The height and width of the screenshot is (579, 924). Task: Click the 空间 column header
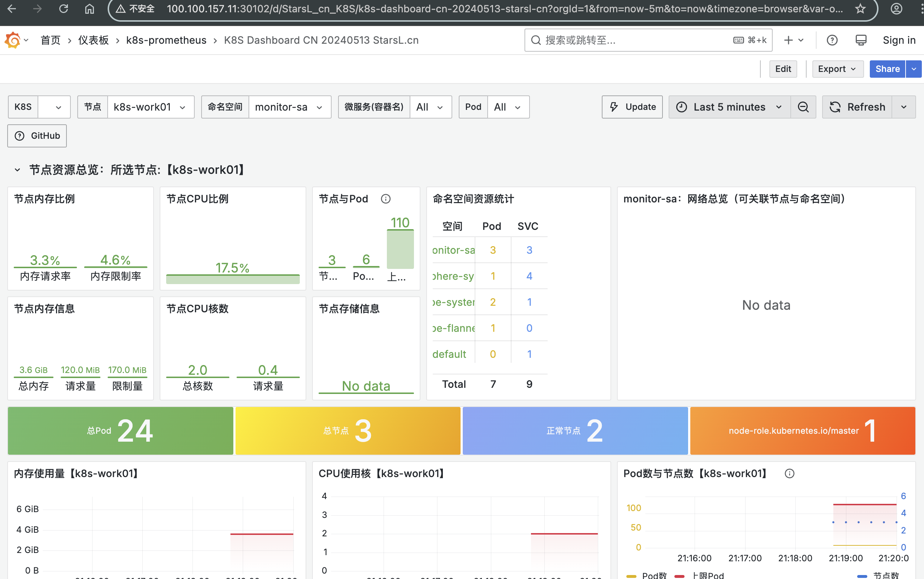pyautogui.click(x=452, y=226)
